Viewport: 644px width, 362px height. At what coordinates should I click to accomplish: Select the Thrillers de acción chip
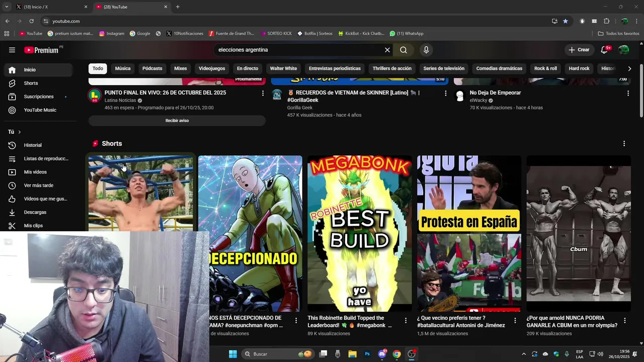click(392, 68)
